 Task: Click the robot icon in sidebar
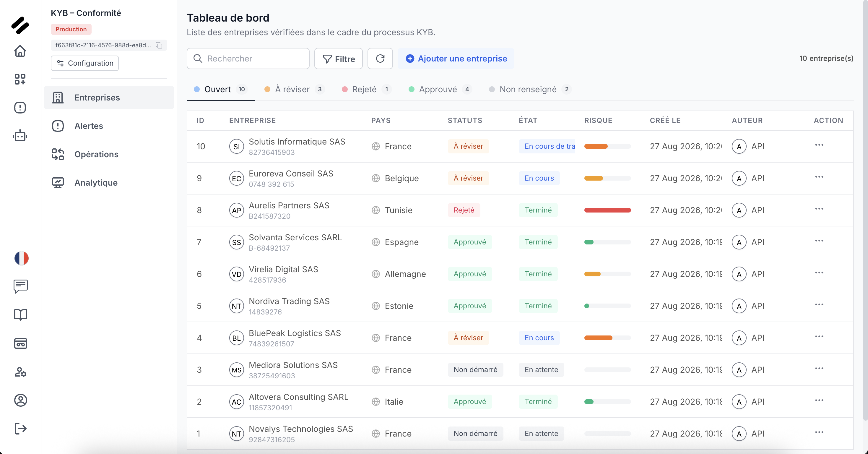pos(20,136)
